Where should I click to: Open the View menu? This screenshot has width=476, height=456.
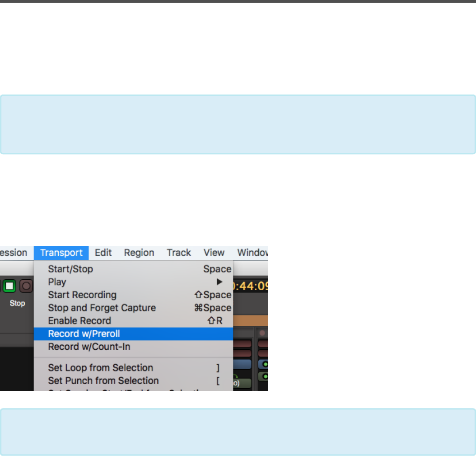[214, 253]
